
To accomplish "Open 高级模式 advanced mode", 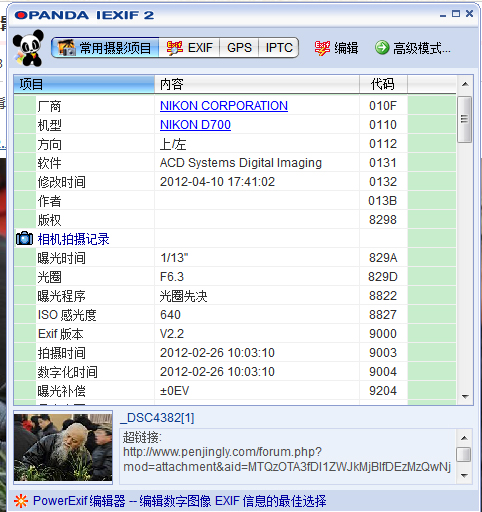I will [413, 48].
